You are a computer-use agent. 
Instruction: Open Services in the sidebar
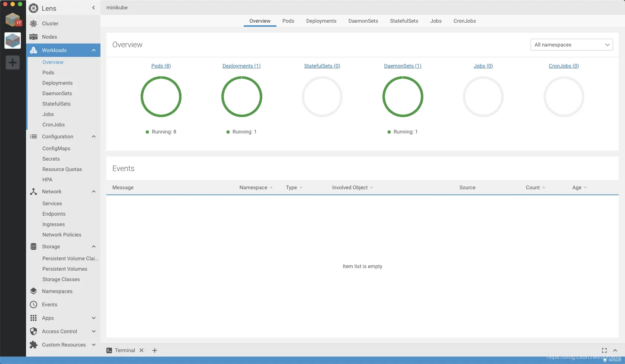click(x=52, y=203)
